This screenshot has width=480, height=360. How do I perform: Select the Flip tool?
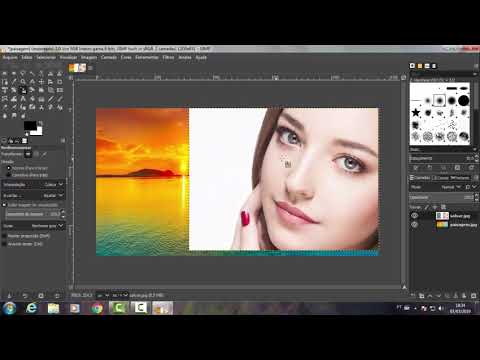[60, 90]
